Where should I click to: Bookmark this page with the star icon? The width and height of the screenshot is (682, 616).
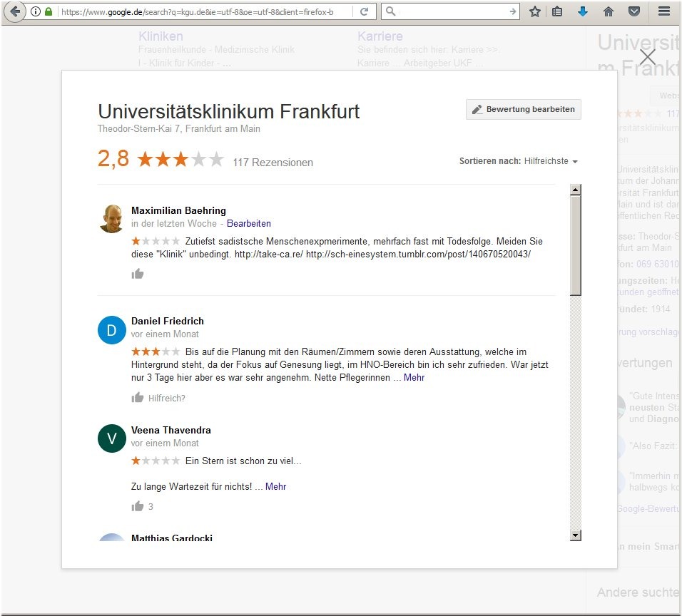pyautogui.click(x=535, y=11)
